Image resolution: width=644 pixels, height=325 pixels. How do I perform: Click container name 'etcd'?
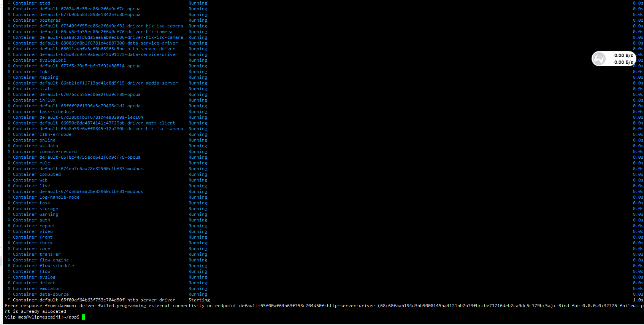click(45, 3)
